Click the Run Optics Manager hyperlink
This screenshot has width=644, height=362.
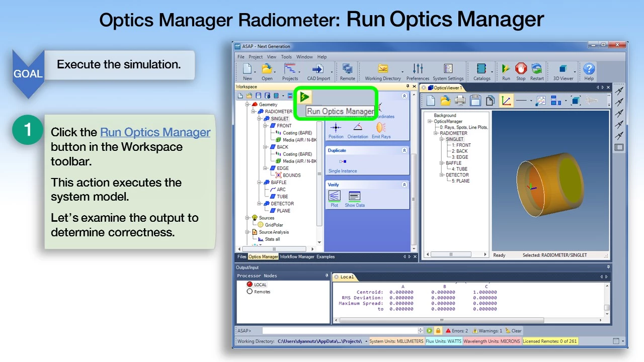pos(155,132)
